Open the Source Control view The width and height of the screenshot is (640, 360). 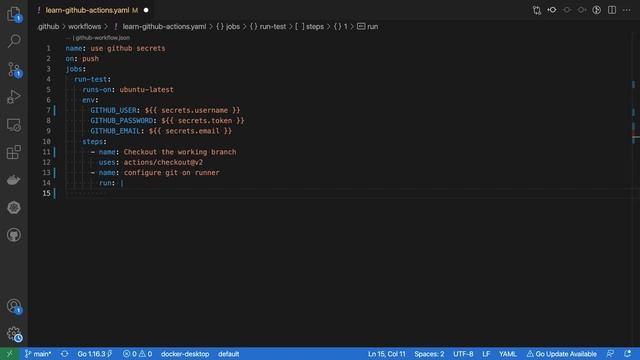point(14,69)
